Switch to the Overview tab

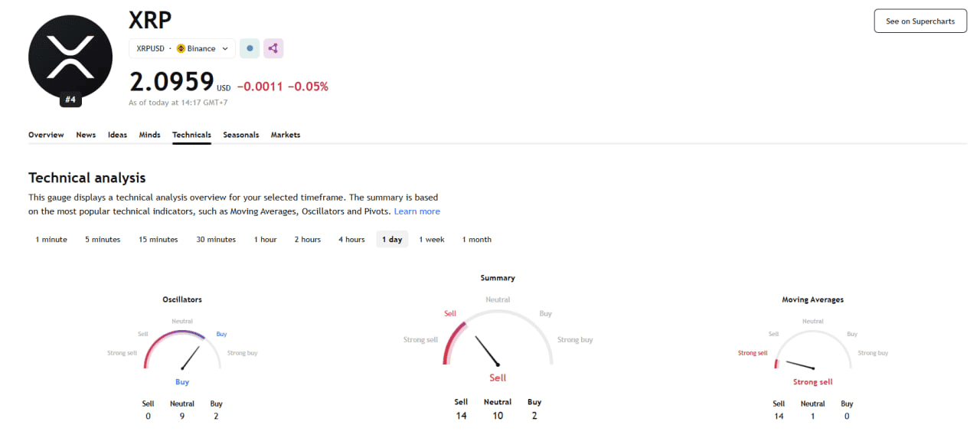pyautogui.click(x=46, y=135)
